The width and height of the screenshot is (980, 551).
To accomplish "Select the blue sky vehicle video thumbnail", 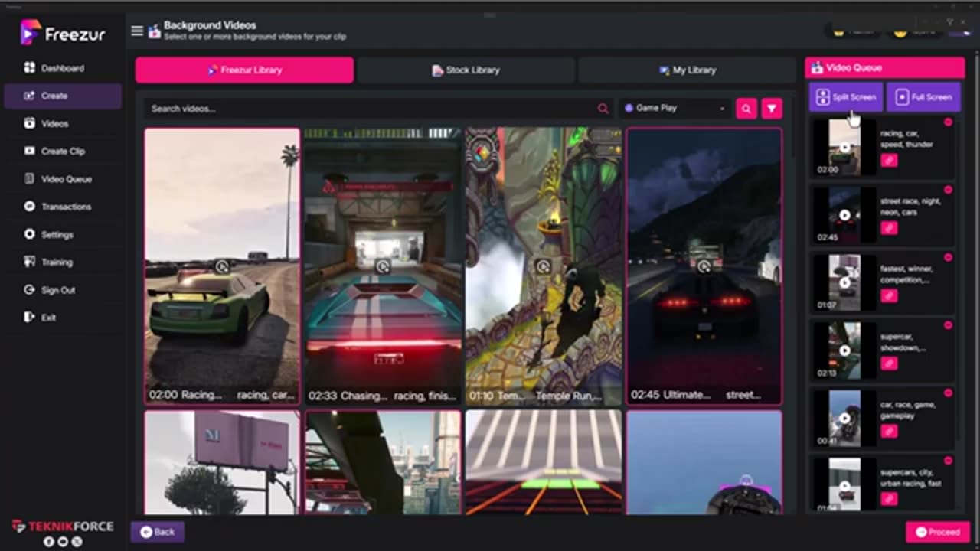I will pos(704,462).
